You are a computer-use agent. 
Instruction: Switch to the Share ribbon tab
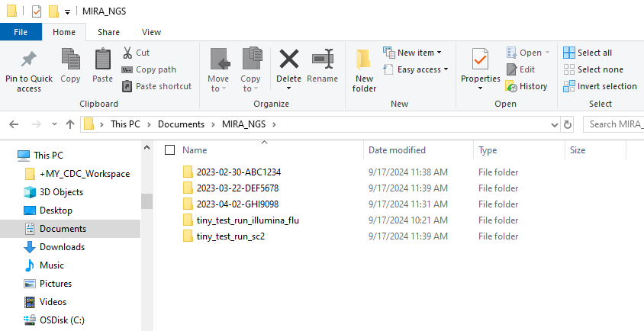[108, 32]
